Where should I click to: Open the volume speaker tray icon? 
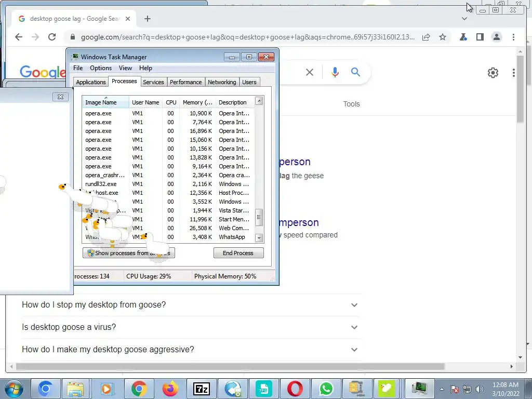coord(480,389)
